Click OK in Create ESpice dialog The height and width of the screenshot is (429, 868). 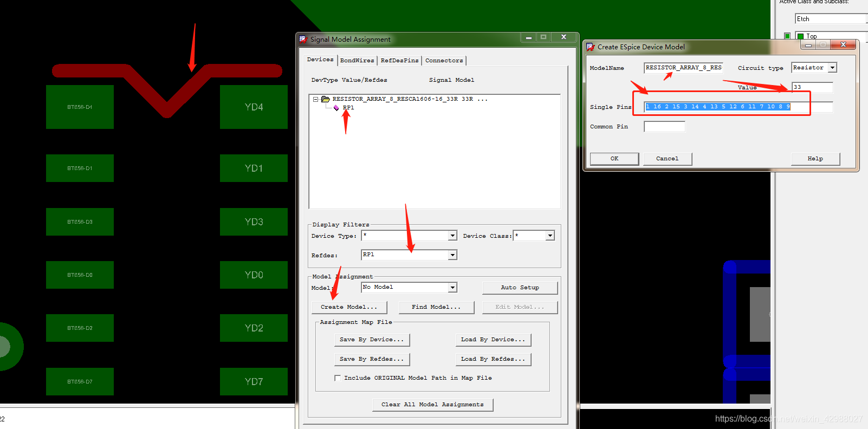click(x=614, y=159)
